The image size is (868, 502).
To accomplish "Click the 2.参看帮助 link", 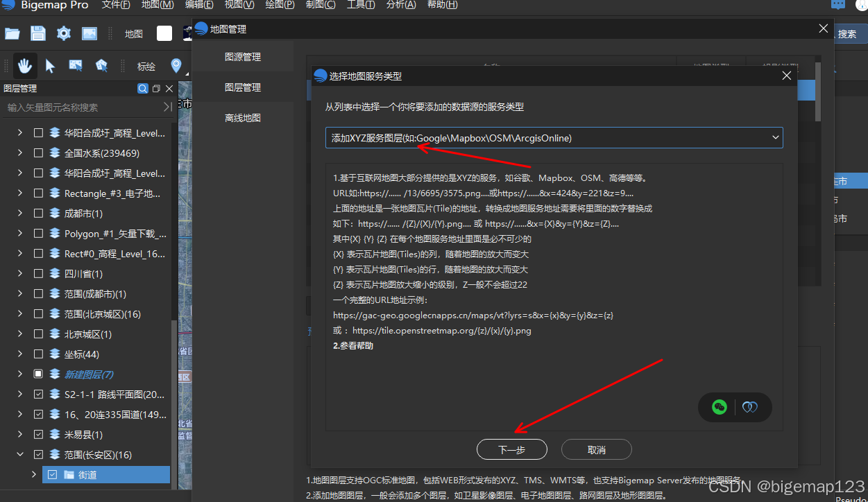I will [x=353, y=345].
